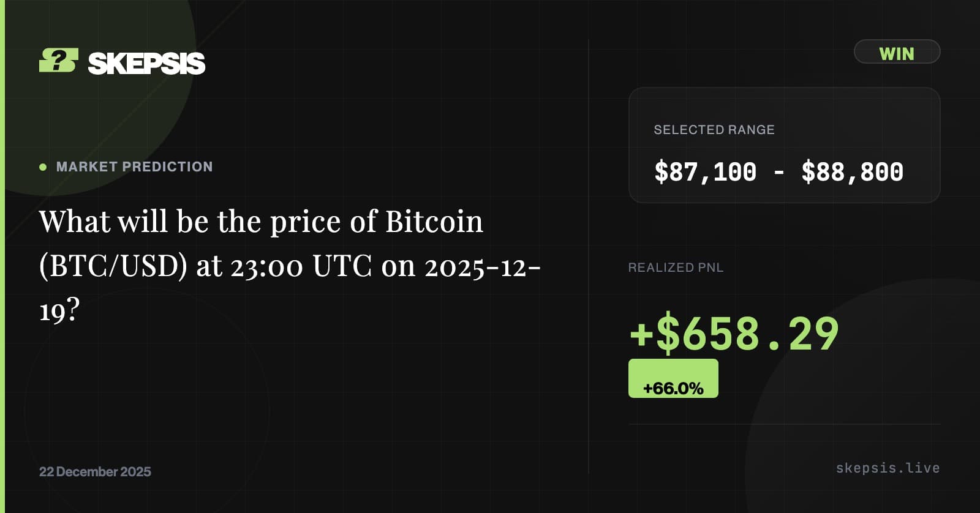Click the green dot beside Market Prediction

tap(43, 167)
